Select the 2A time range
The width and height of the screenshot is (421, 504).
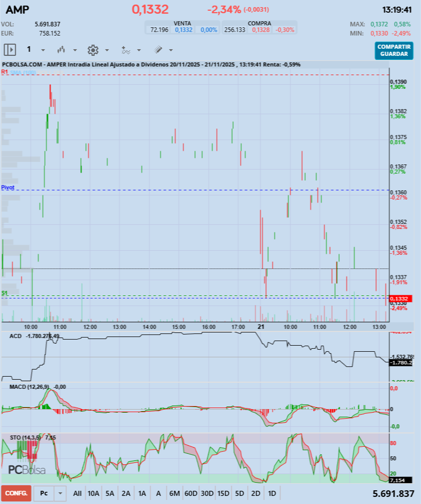[x=126, y=493]
